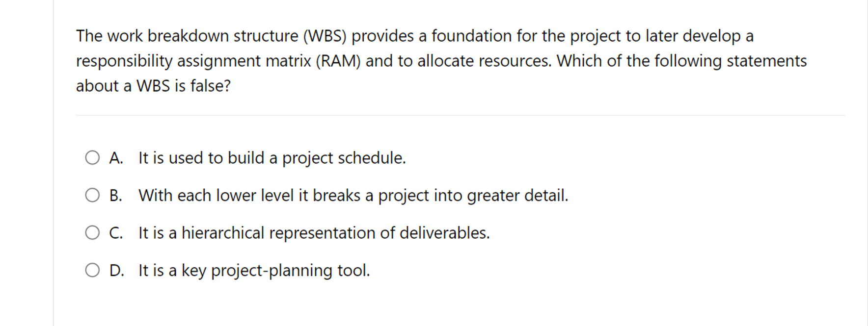Click the circle next to option D

[x=92, y=270]
